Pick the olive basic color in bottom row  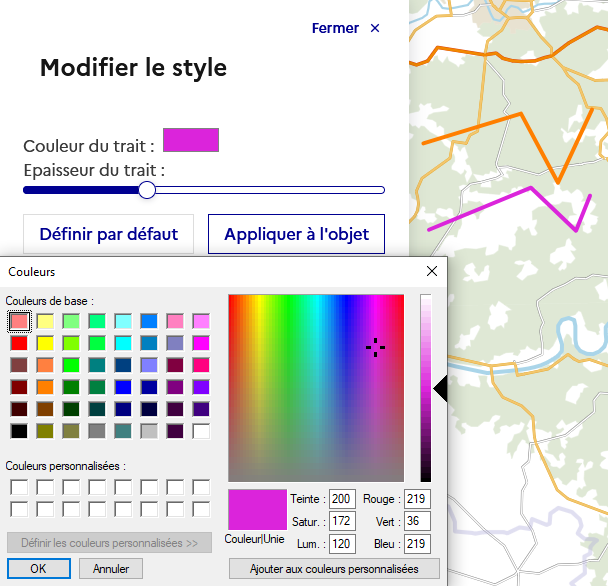click(x=45, y=431)
